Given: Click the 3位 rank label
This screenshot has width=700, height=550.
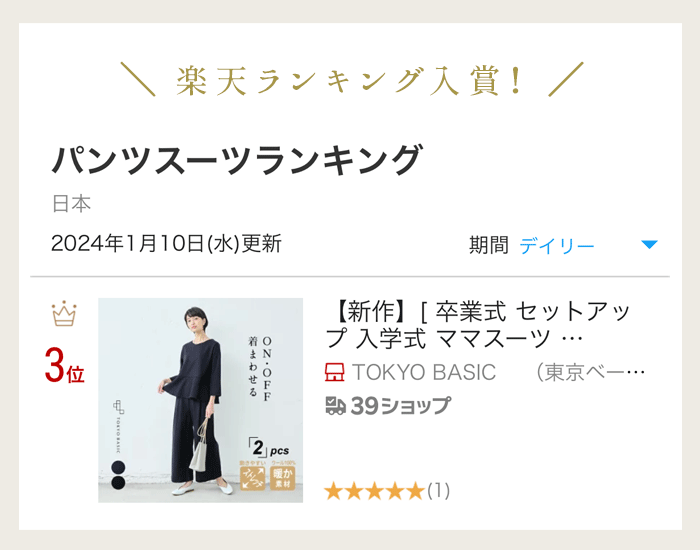Looking at the screenshot, I should pos(64,366).
